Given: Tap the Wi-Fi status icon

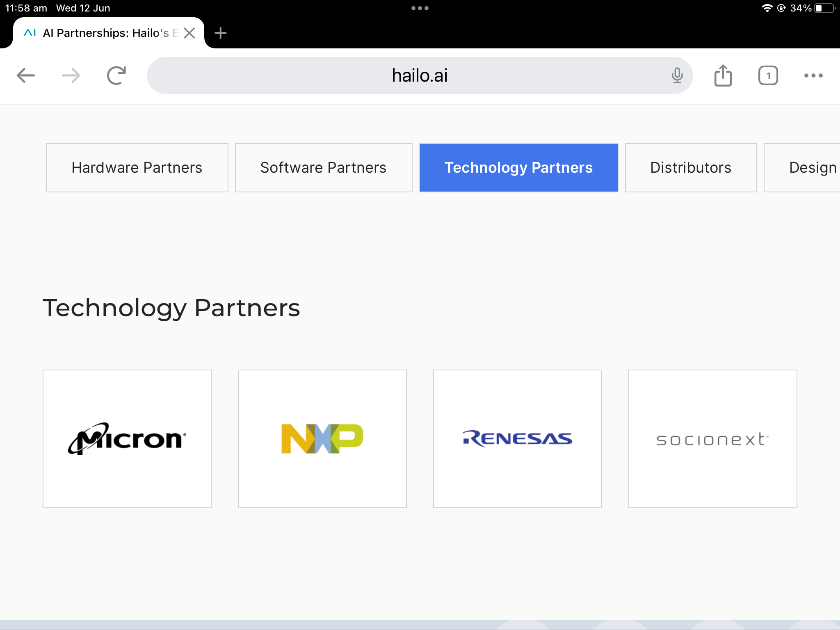Looking at the screenshot, I should click(x=767, y=8).
